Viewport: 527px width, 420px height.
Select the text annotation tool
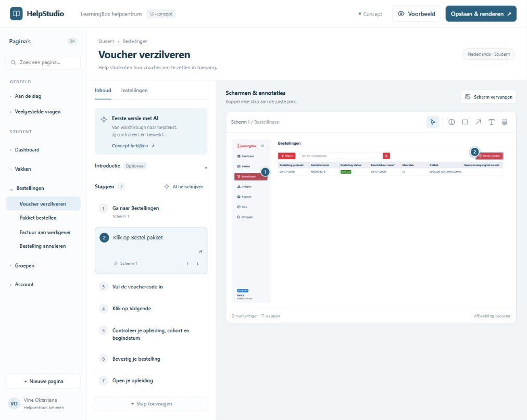(x=492, y=122)
